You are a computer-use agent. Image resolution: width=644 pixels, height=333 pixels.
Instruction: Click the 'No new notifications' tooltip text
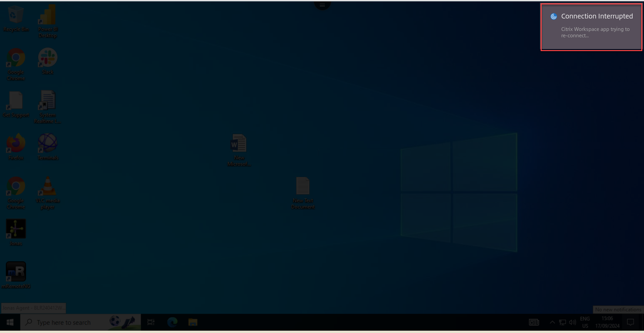(618, 309)
